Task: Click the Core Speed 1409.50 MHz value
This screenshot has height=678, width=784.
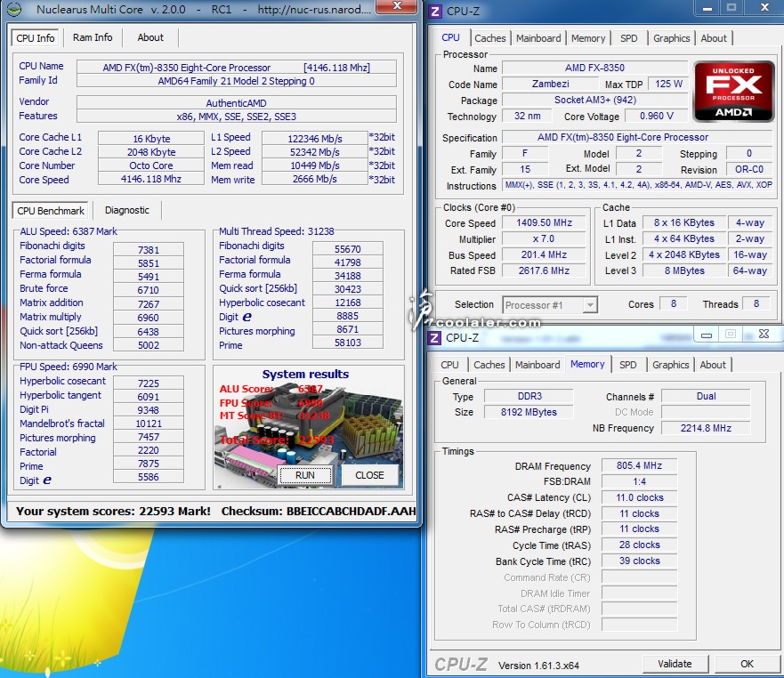Action: (544, 223)
